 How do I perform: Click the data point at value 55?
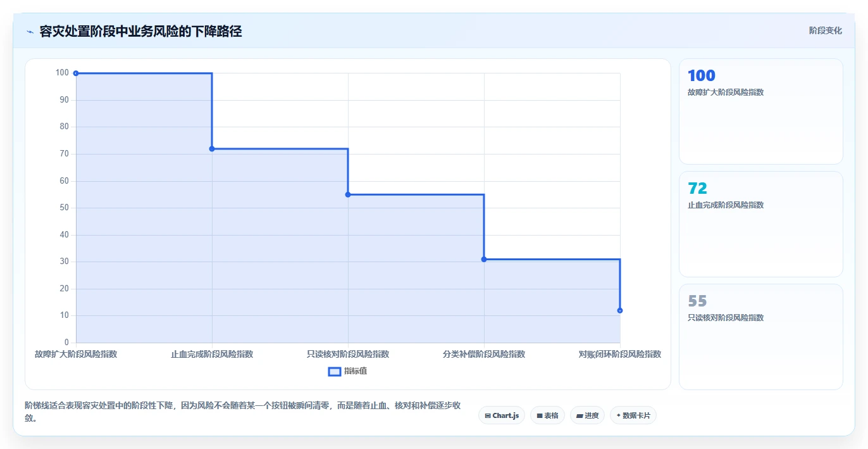(348, 194)
